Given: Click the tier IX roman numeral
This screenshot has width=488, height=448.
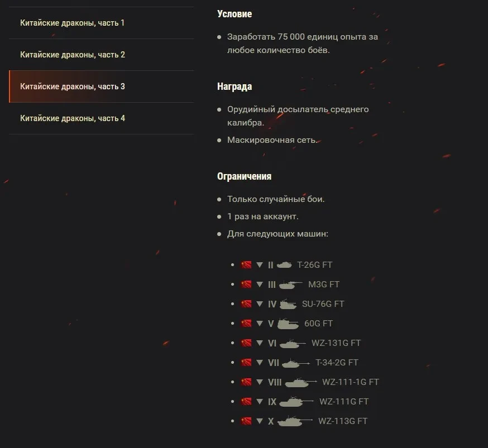Looking at the screenshot, I should tap(272, 402).
